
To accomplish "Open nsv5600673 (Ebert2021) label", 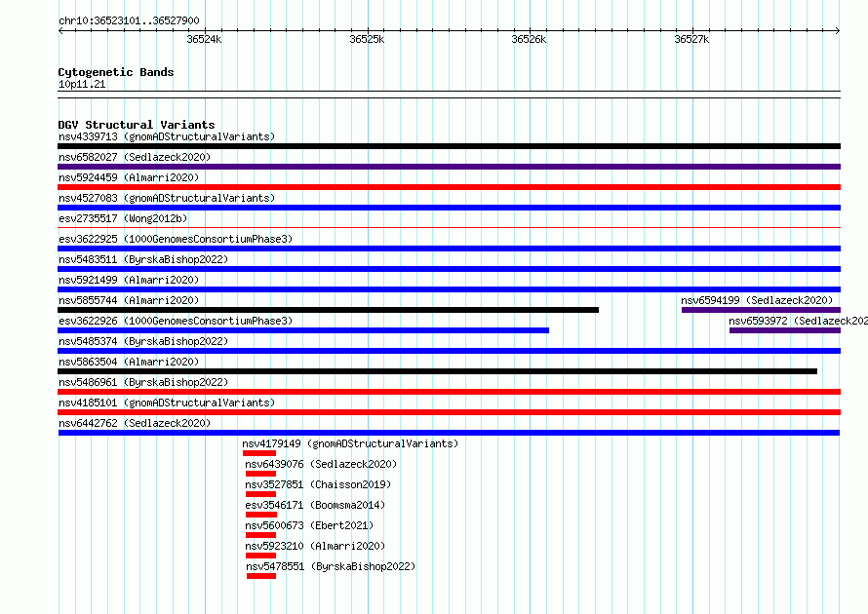I will [x=309, y=525].
